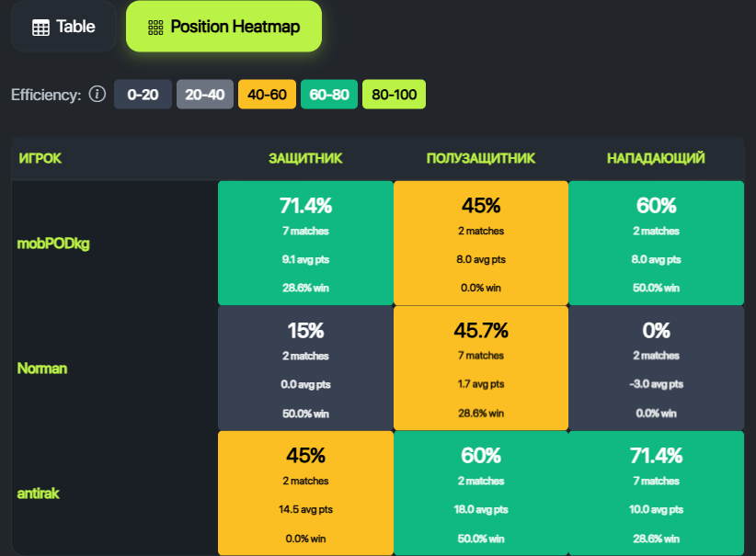Click mobPODkg's 71.4% defender cell

(x=305, y=244)
